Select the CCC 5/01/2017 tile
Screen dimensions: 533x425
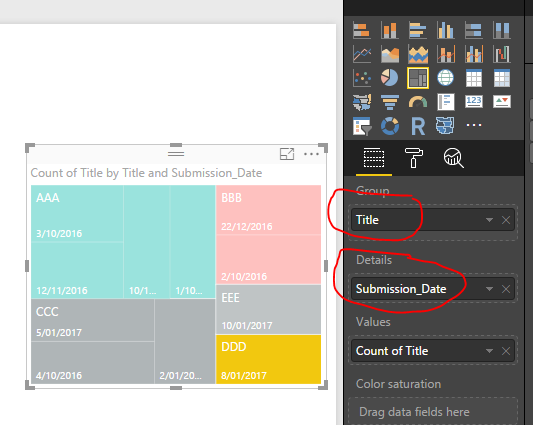point(92,320)
